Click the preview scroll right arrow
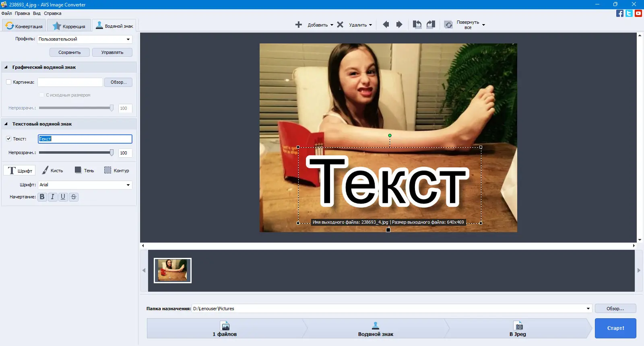Viewport: 644px width, 346px height. tap(634, 245)
